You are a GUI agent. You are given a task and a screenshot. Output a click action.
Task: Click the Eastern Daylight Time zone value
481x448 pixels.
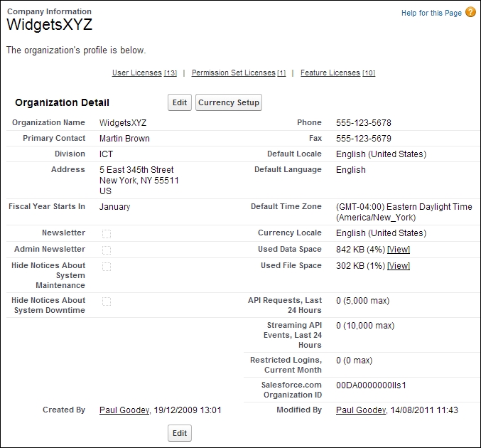coord(404,212)
